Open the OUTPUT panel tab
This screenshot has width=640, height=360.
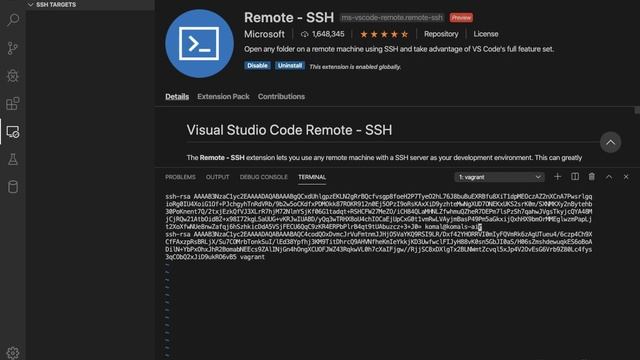pos(218,177)
